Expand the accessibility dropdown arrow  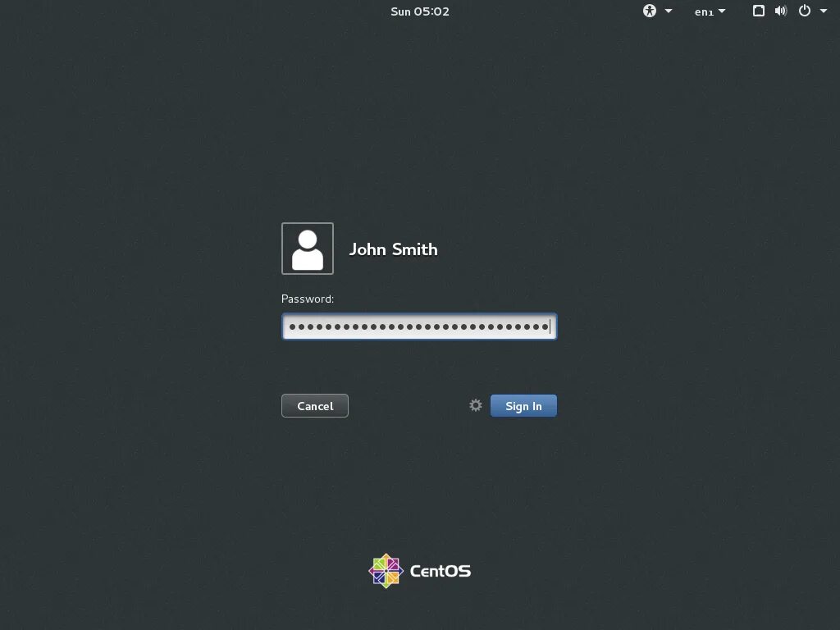click(x=669, y=11)
